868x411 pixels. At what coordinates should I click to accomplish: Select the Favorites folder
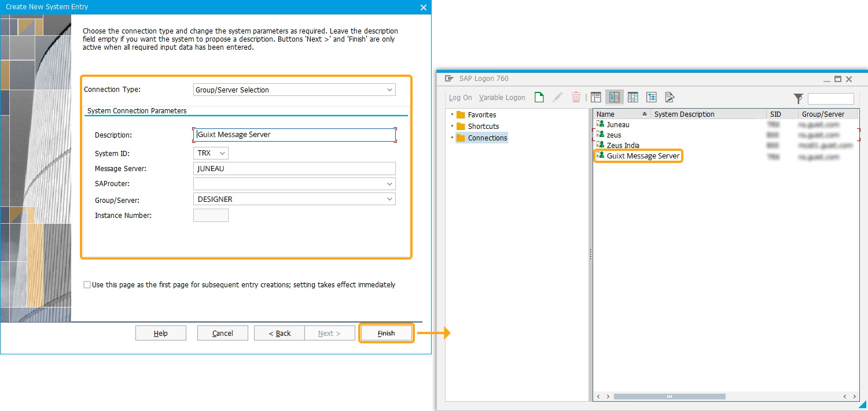click(x=481, y=114)
